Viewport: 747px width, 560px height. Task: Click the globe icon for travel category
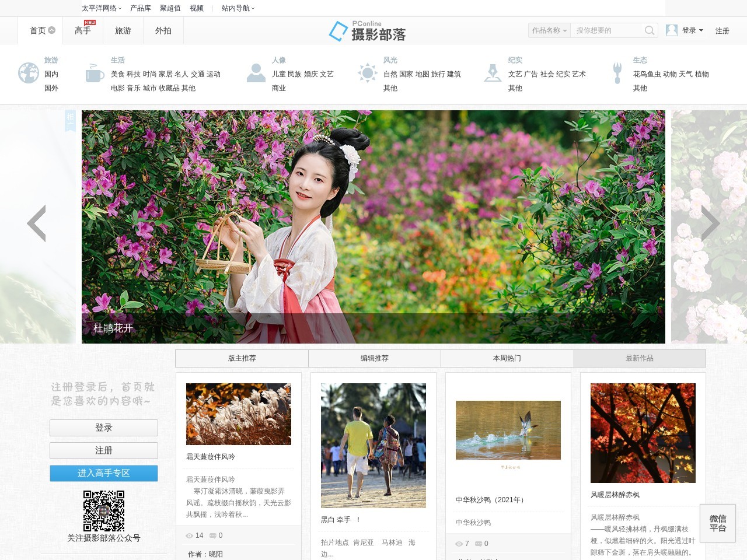[x=28, y=73]
